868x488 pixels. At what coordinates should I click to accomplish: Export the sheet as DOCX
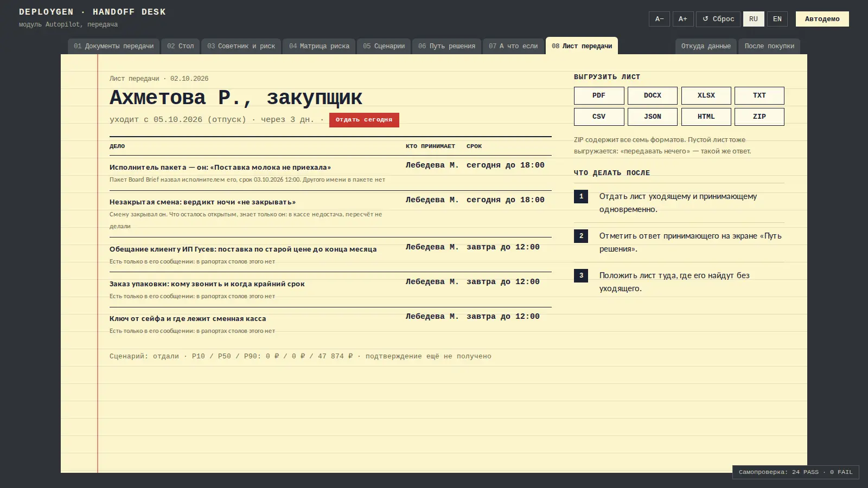point(653,95)
